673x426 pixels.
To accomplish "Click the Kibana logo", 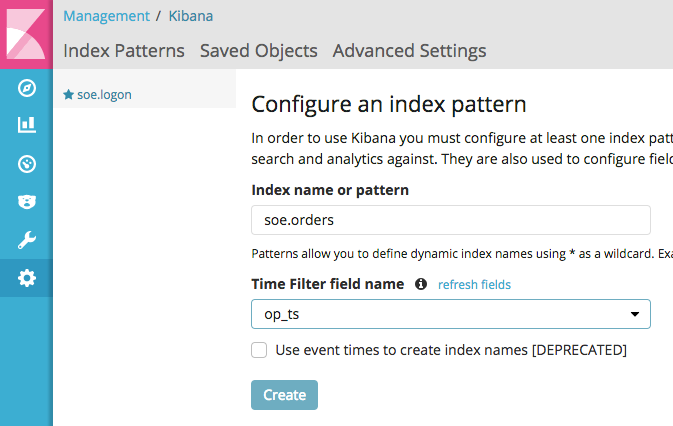I will click(26, 35).
